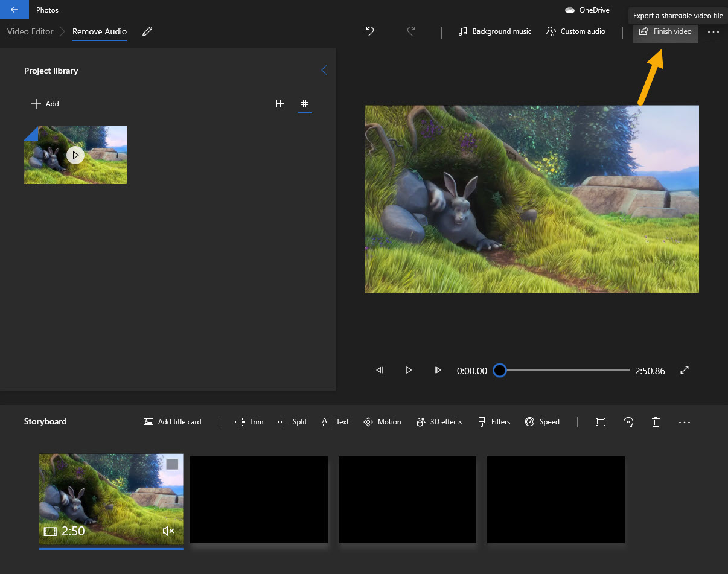
Task: Add Text to the clip
Action: (336, 422)
